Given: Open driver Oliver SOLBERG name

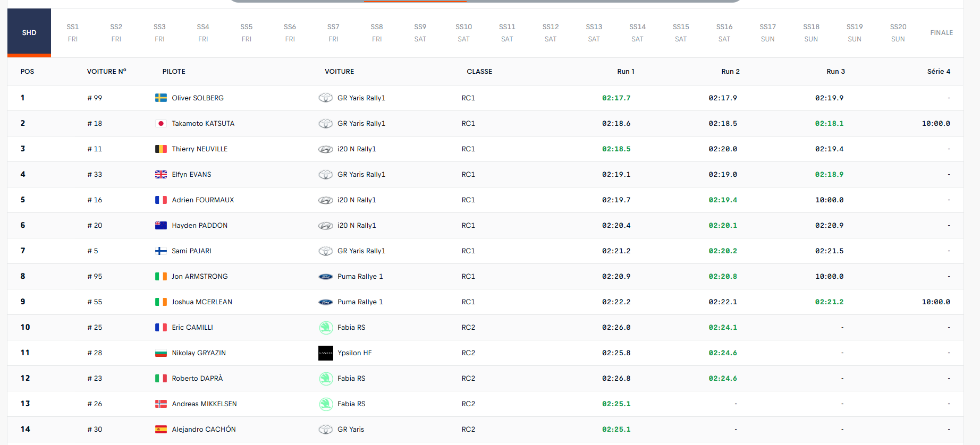Looking at the screenshot, I should pyautogui.click(x=198, y=98).
